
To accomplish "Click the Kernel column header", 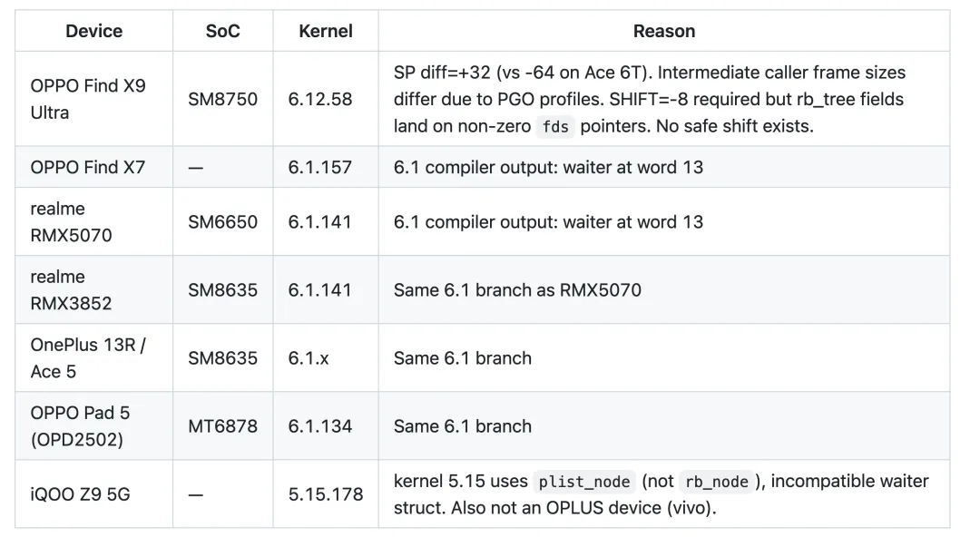I will pos(325,31).
